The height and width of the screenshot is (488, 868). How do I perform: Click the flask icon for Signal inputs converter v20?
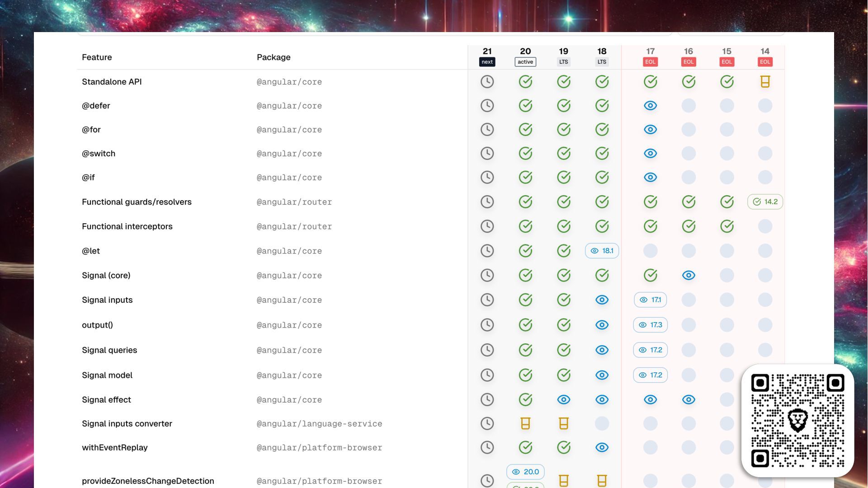525,423
